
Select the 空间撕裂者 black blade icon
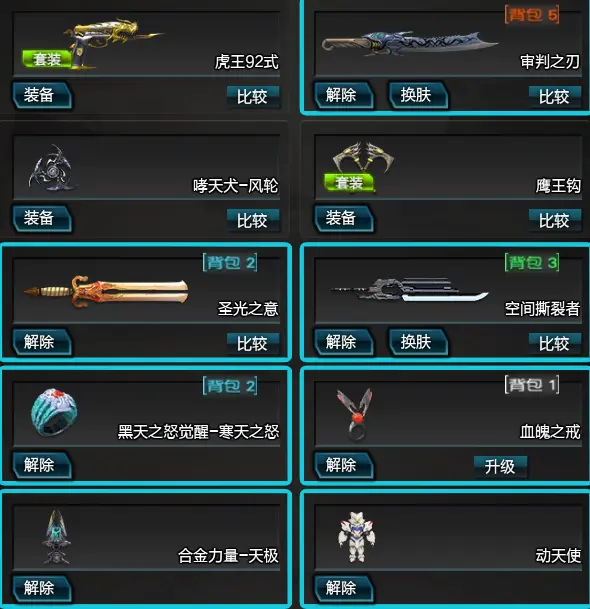click(409, 290)
